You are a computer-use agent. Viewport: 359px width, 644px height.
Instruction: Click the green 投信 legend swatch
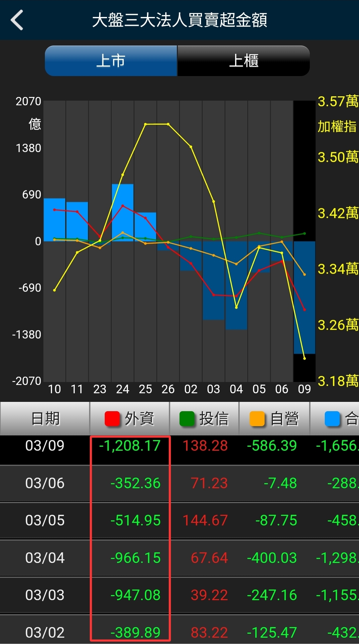(x=186, y=418)
